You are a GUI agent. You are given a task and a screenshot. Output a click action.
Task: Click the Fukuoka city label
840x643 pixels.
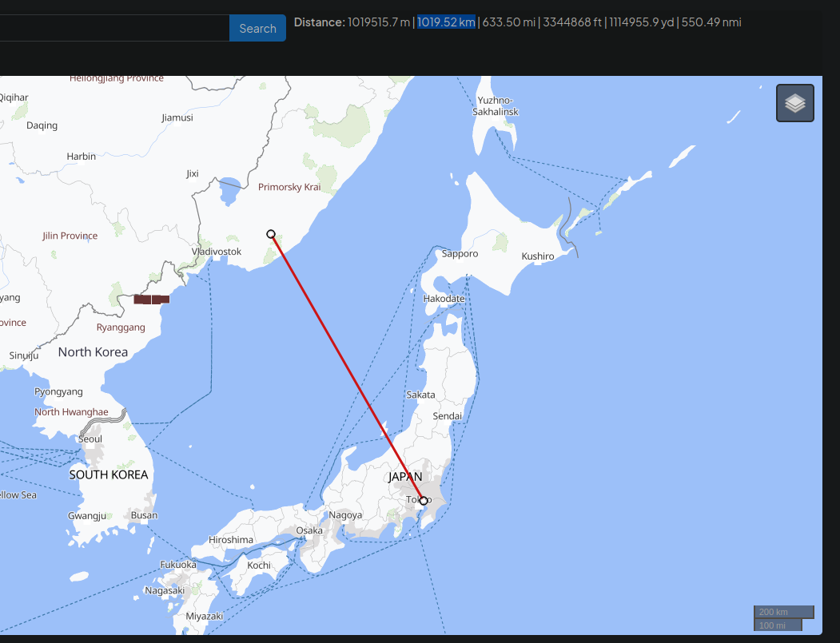(x=178, y=564)
